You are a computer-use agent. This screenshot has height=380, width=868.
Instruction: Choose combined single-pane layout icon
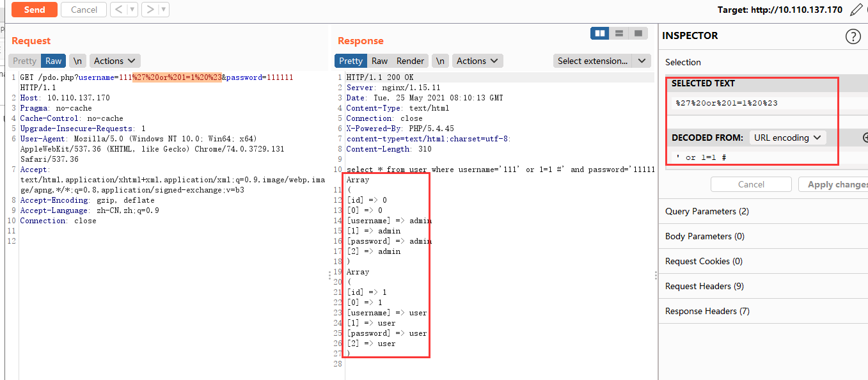coord(638,33)
